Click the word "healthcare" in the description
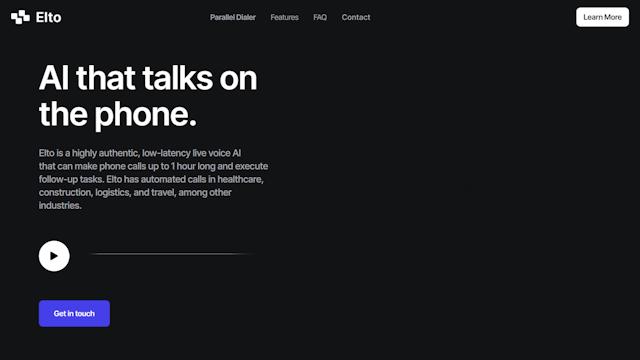Viewport: 640px width, 360px height. coord(240,179)
